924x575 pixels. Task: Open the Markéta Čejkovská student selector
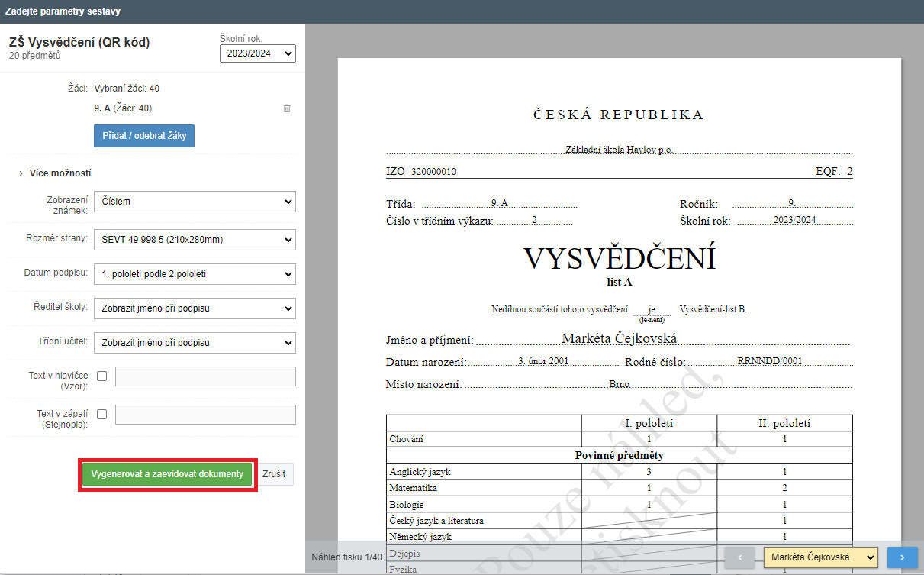(821, 558)
